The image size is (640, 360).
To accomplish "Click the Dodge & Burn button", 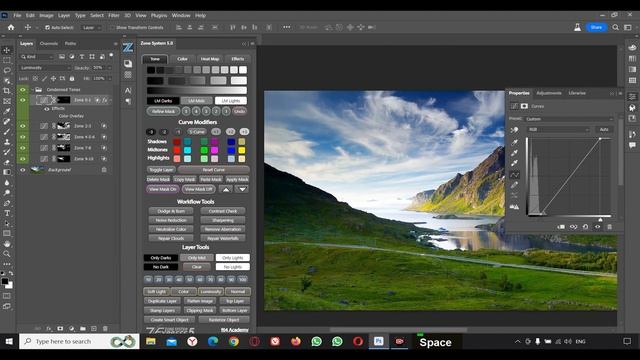I will tap(171, 211).
